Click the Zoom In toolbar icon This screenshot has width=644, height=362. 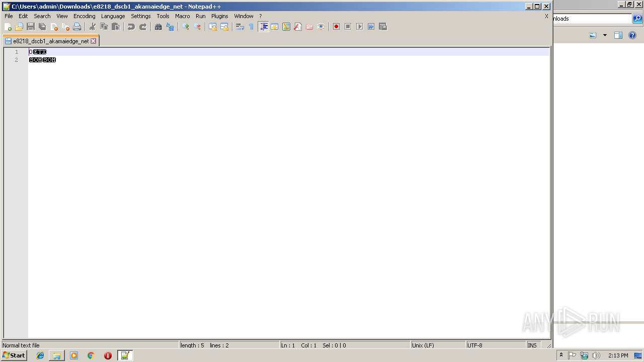(x=186, y=27)
